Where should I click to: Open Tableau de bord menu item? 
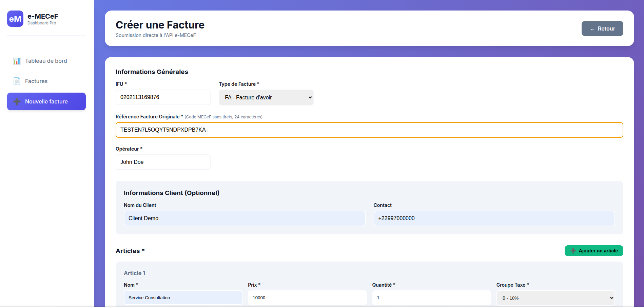pyautogui.click(x=46, y=61)
